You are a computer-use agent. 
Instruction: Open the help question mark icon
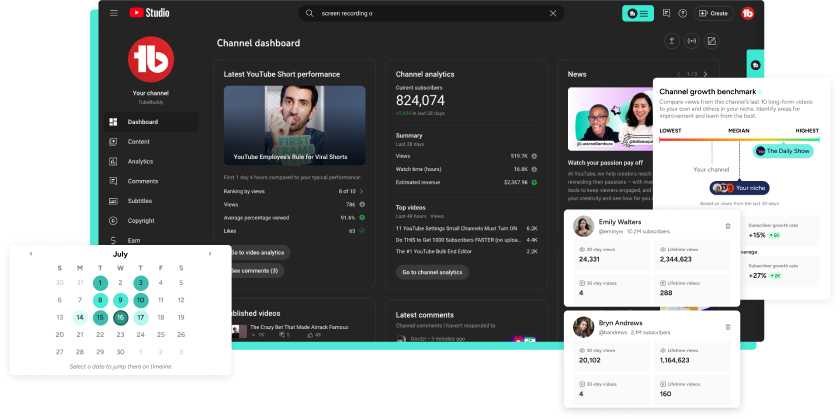pyautogui.click(x=682, y=13)
